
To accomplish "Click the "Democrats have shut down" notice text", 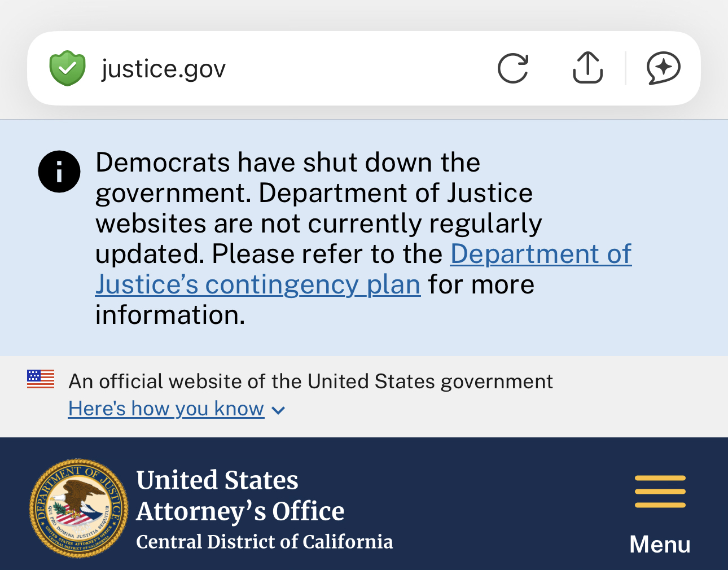I will tap(288, 163).
